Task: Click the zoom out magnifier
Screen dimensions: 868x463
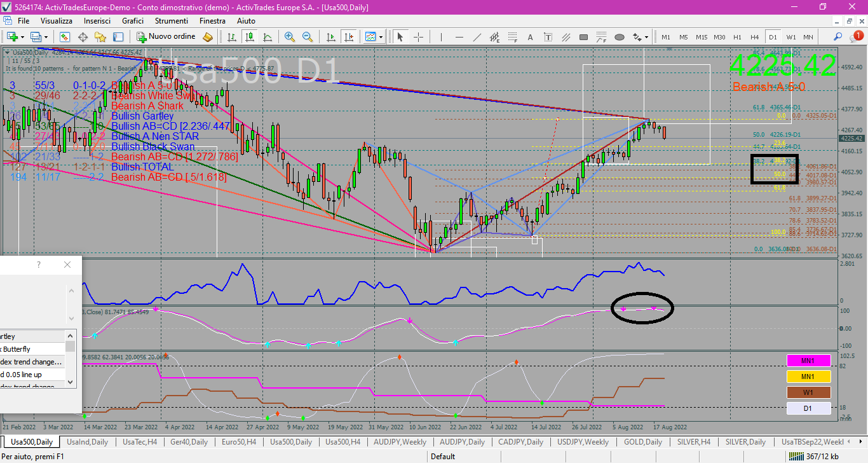Action: tap(308, 37)
